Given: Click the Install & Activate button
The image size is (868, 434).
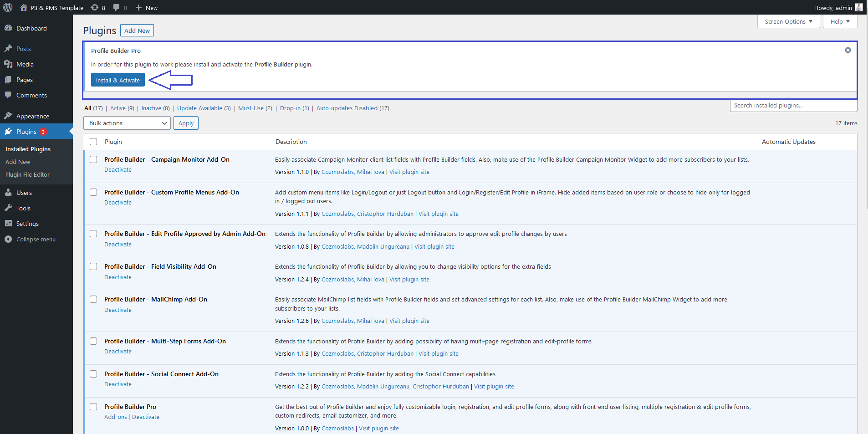Looking at the screenshot, I should [118, 80].
